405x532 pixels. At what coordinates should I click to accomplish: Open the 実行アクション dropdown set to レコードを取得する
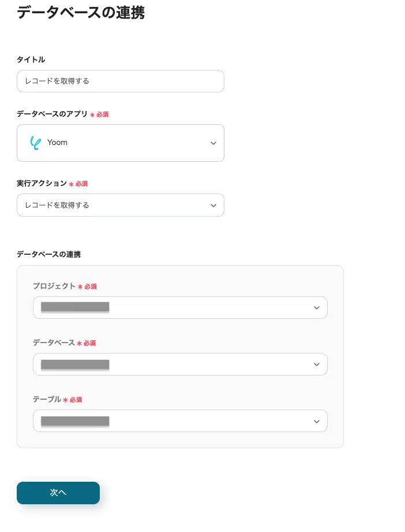120,205
